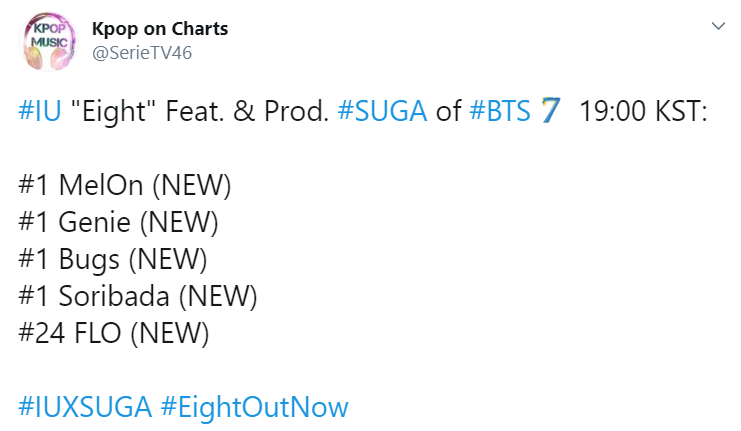Screen dimensions: 741x431
Task: Open the Kpop on Charts profile name
Action: (159, 29)
